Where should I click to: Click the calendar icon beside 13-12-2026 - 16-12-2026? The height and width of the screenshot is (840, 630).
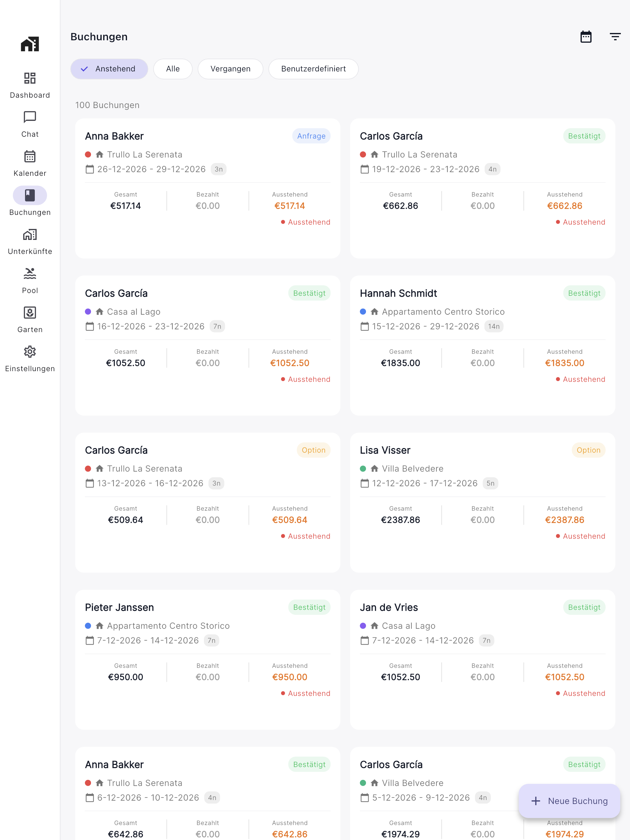[90, 483]
